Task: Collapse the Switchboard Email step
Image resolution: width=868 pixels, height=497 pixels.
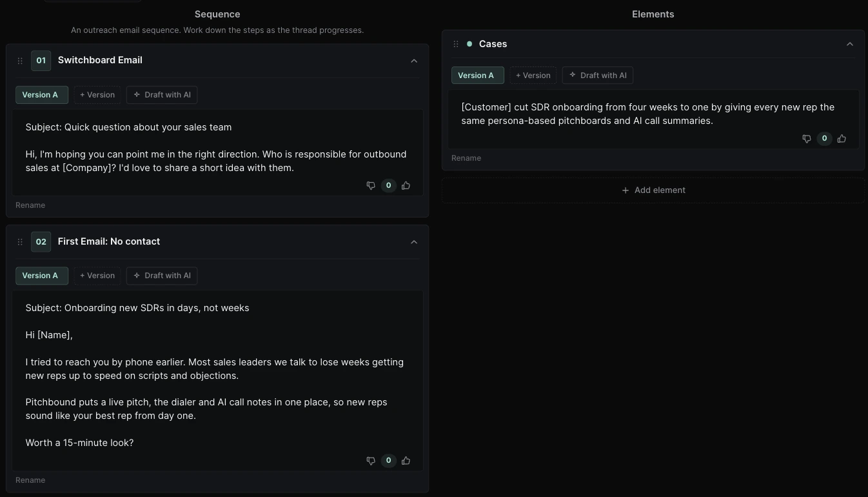Action: click(414, 61)
